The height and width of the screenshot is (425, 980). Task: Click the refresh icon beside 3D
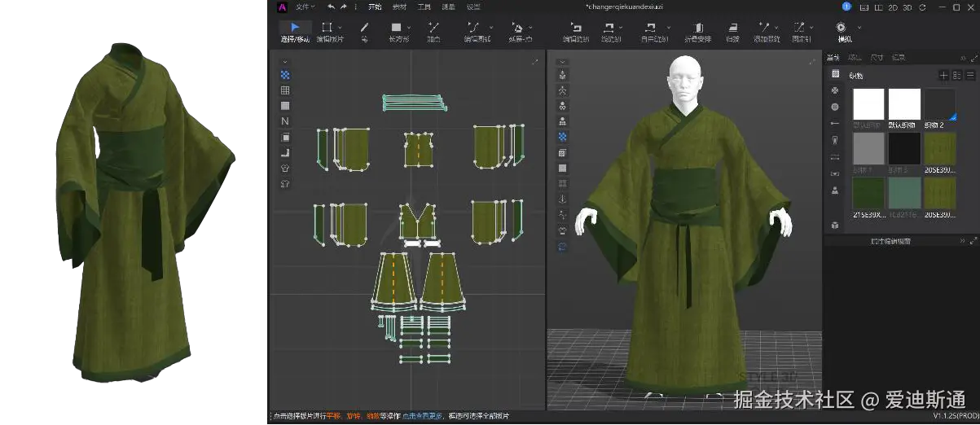923,7
